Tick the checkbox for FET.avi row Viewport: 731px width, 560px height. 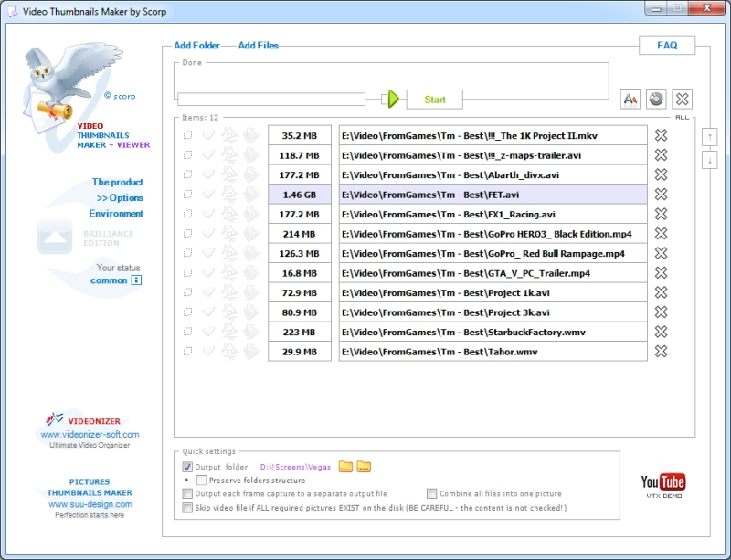187,194
